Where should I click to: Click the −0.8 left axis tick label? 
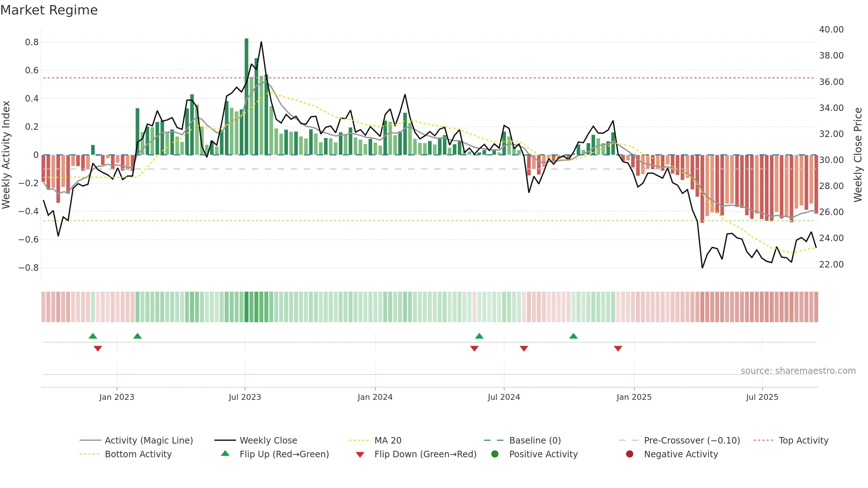29,268
